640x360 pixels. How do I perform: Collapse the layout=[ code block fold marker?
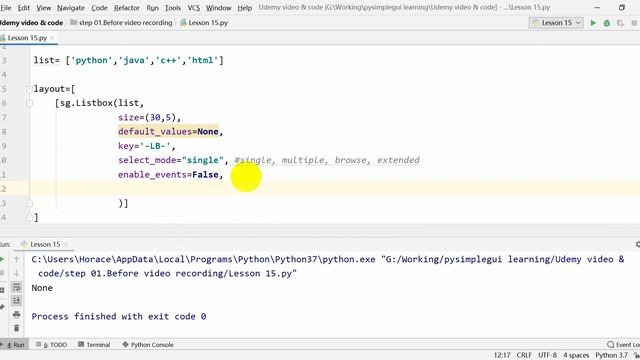[29, 89]
